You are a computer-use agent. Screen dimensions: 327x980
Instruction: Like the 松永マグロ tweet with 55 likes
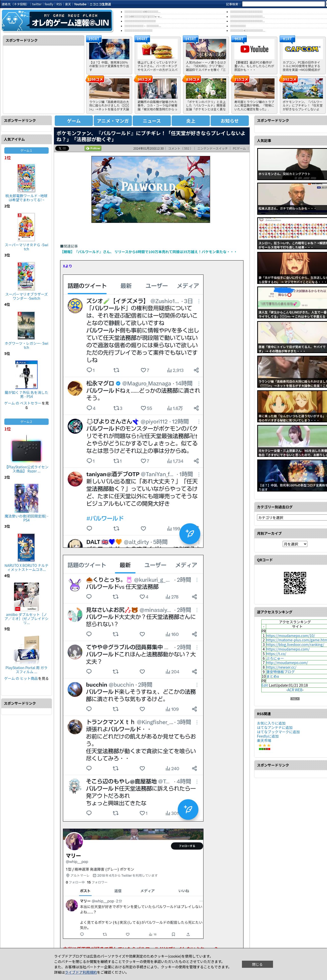pyautogui.click(x=144, y=408)
